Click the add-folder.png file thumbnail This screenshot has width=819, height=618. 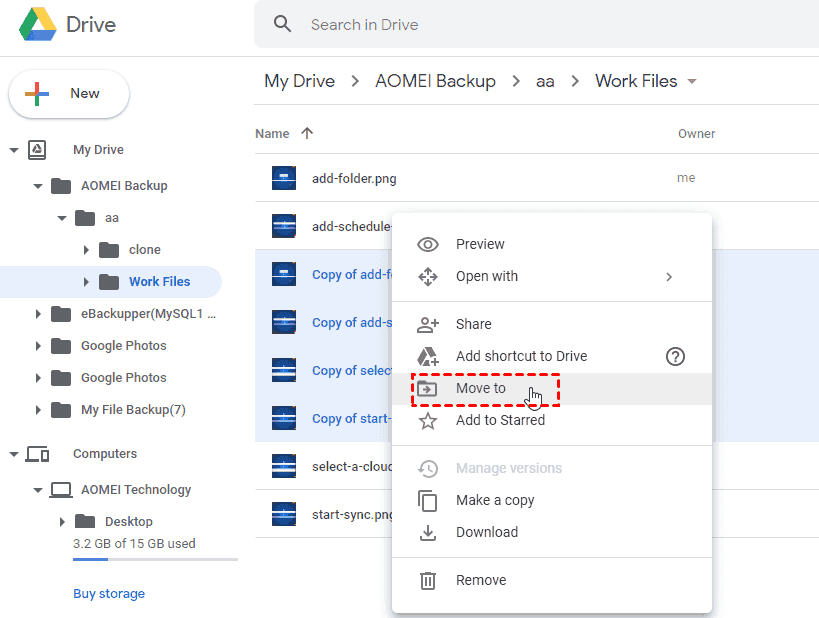coord(284,178)
